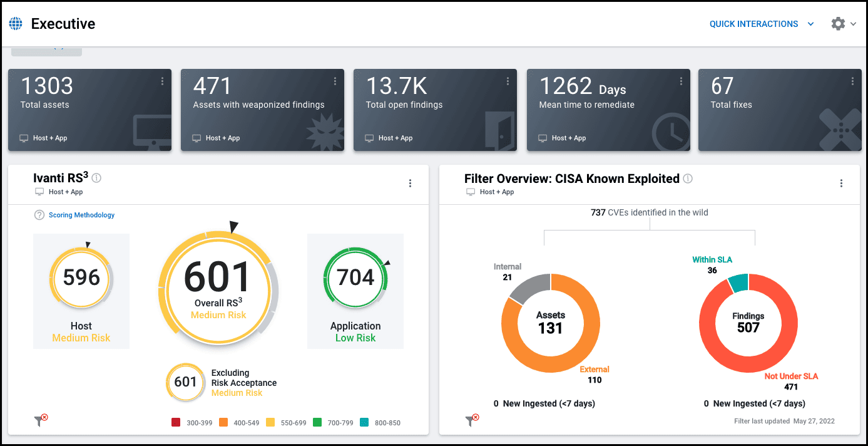
Task: Click the Quick Interactions button
Action: [753, 23]
